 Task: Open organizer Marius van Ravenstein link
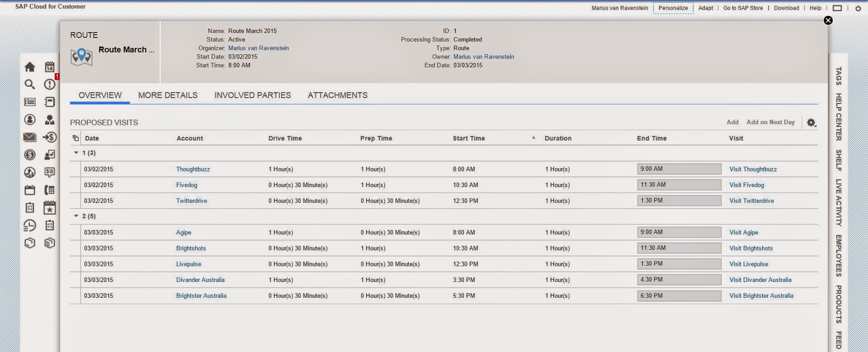click(x=258, y=48)
